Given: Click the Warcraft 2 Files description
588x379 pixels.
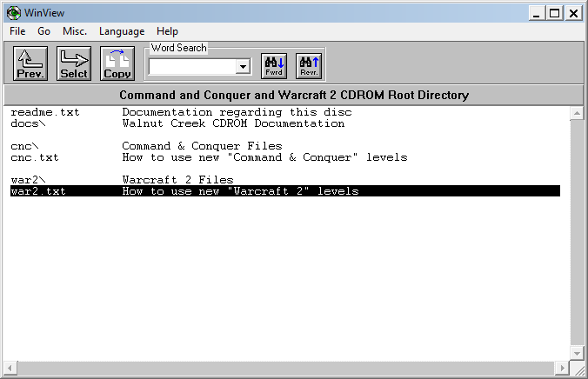Looking at the screenshot, I should click(x=177, y=180).
